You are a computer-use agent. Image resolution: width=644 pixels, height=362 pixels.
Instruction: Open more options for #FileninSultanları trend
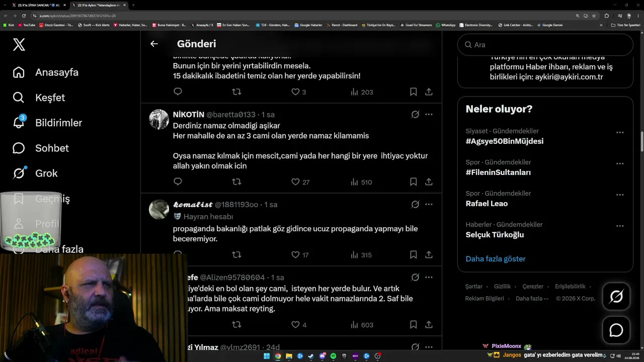[x=620, y=164]
